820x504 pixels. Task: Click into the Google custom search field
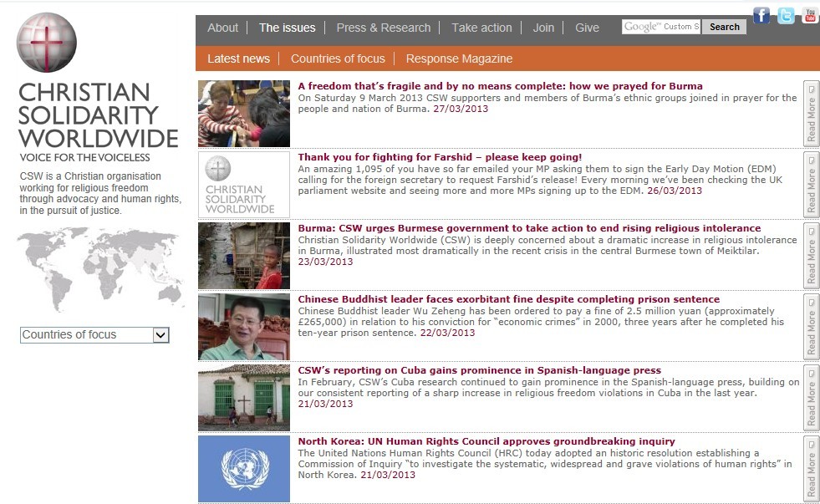660,27
